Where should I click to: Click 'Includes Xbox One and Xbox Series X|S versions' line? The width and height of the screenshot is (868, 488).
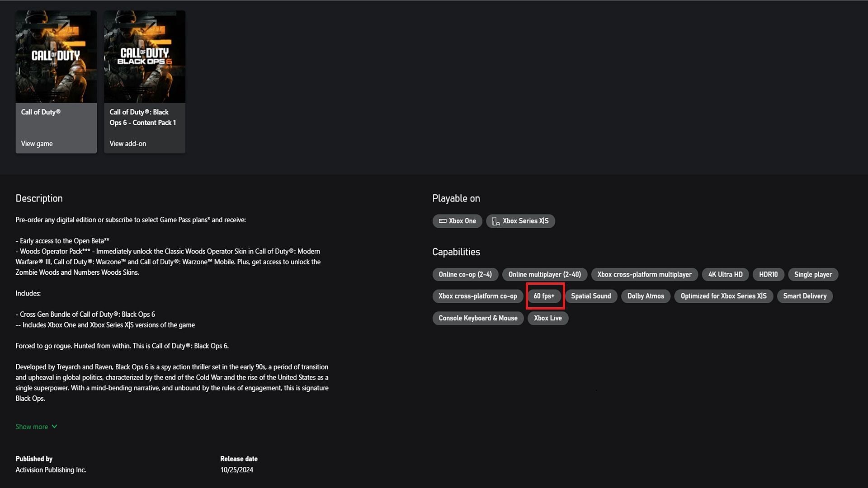click(x=105, y=325)
